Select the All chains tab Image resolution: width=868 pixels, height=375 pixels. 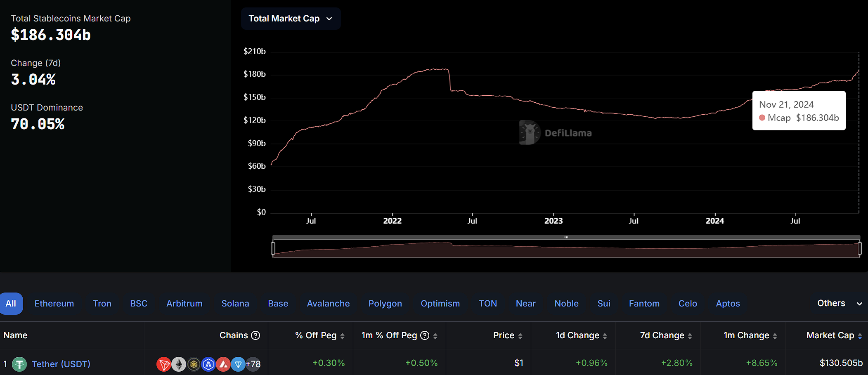11,304
